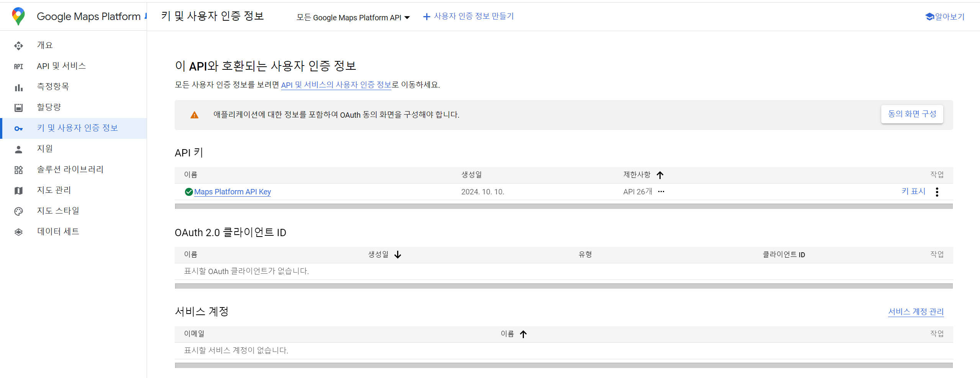Click horizontal scrollbar under OAuth table
The width and height of the screenshot is (980, 378).
[563, 286]
